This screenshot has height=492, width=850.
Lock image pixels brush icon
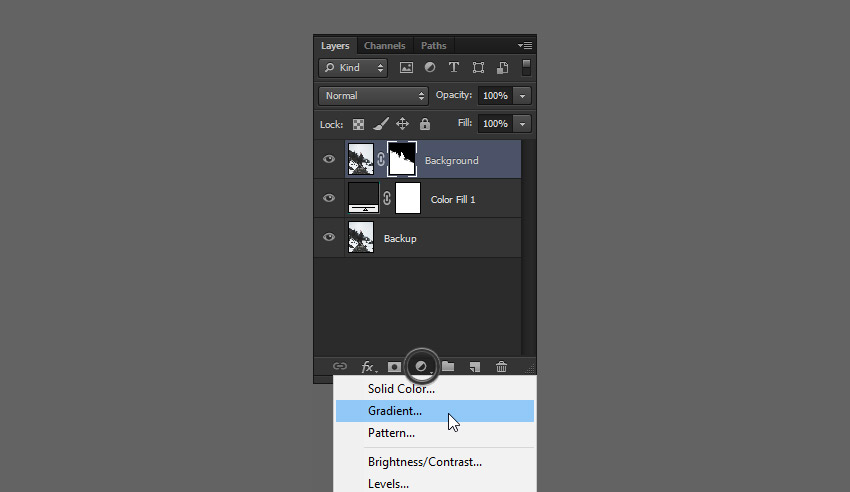(x=381, y=124)
